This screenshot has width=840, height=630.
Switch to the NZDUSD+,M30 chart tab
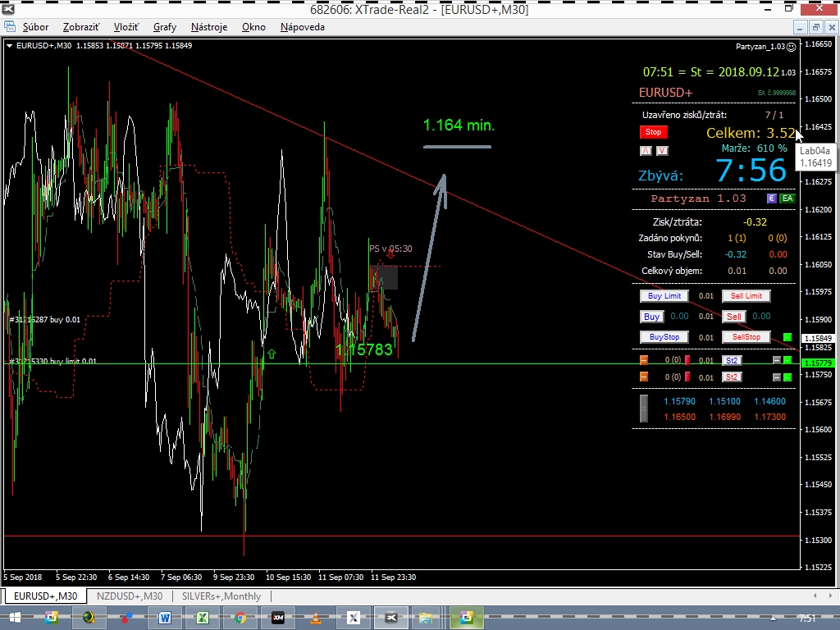[130, 596]
